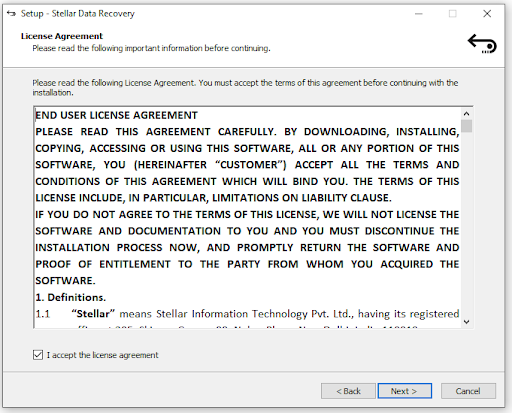512x413 pixels.
Task: Uncheck I accept the license agreement
Action: coord(38,355)
